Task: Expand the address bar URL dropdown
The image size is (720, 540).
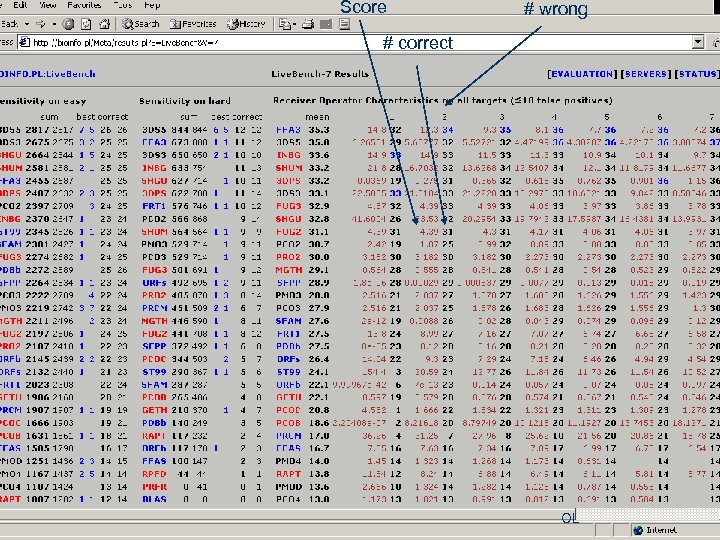Action: (698, 43)
